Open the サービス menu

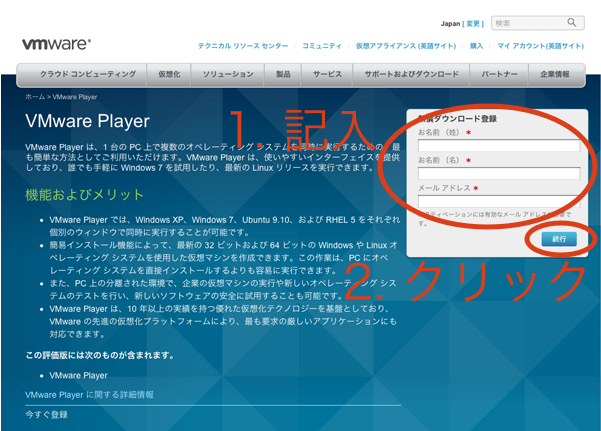click(x=327, y=74)
